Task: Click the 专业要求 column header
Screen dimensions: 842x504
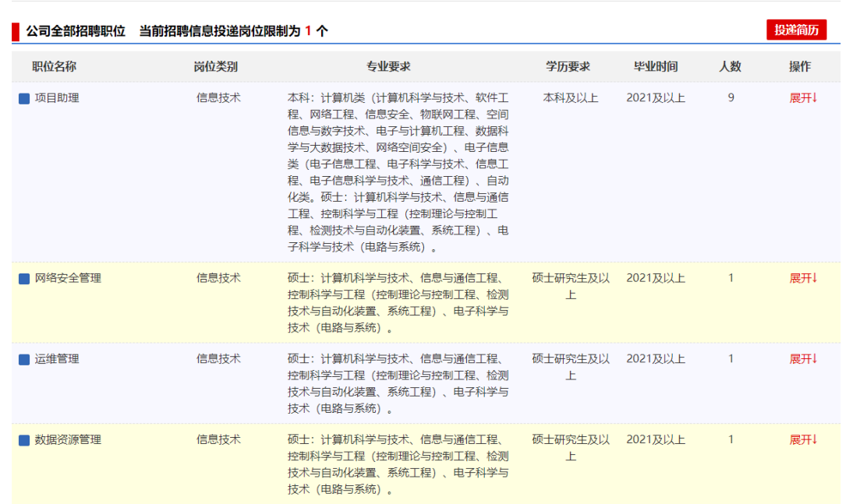Action: click(388, 67)
